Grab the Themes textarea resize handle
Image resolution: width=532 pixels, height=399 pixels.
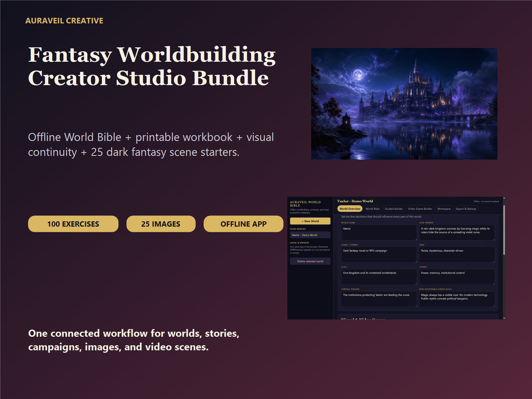coord(494,284)
